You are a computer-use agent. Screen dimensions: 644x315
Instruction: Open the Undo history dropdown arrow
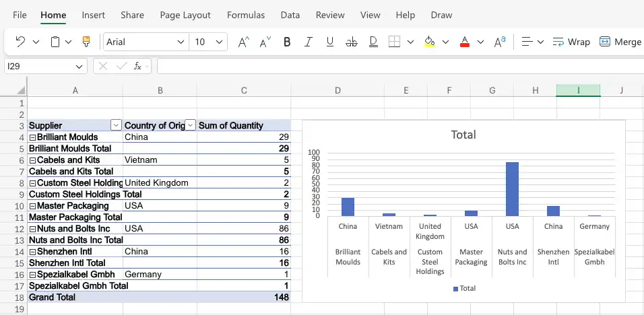[x=36, y=42]
